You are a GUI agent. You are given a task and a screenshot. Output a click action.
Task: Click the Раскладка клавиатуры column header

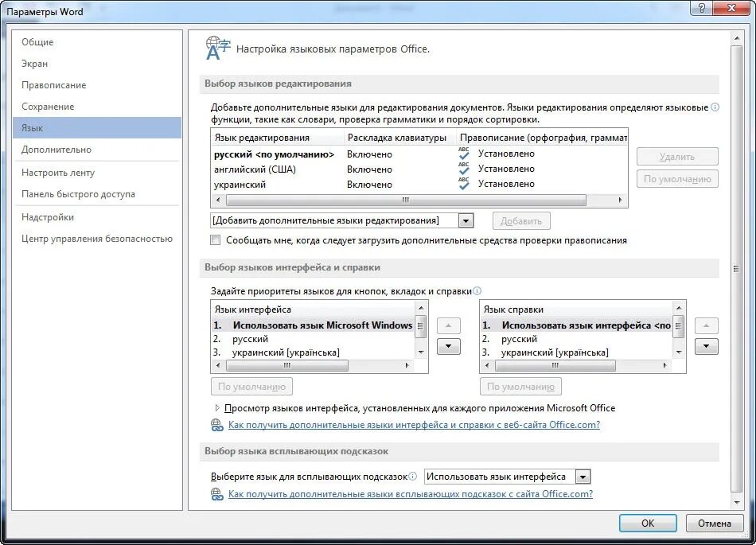pos(400,138)
